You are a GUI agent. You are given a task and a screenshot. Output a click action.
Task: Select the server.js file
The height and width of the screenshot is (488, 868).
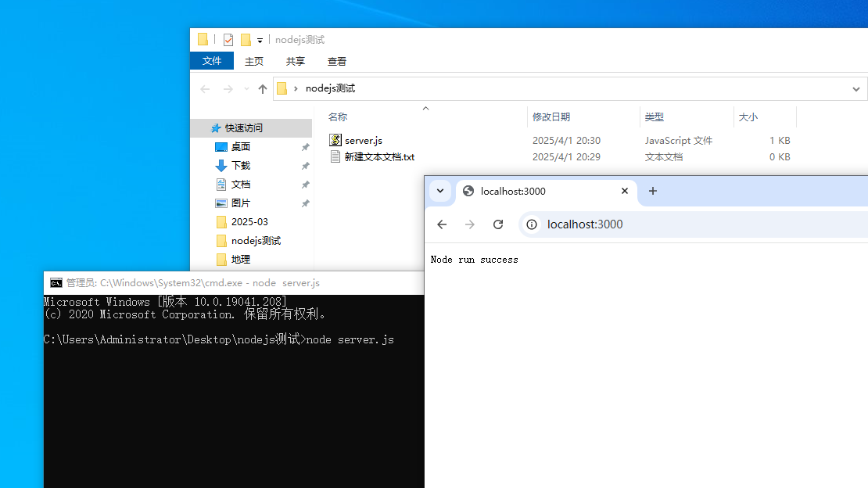(363, 141)
